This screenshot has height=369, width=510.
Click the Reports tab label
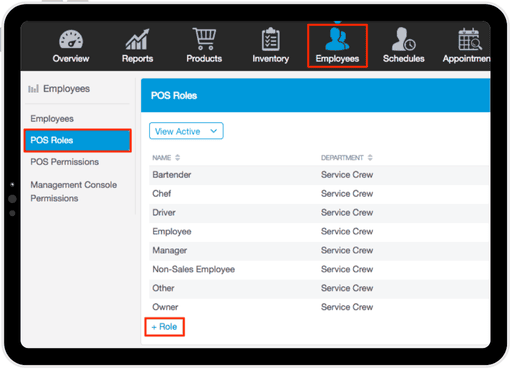pyautogui.click(x=137, y=59)
